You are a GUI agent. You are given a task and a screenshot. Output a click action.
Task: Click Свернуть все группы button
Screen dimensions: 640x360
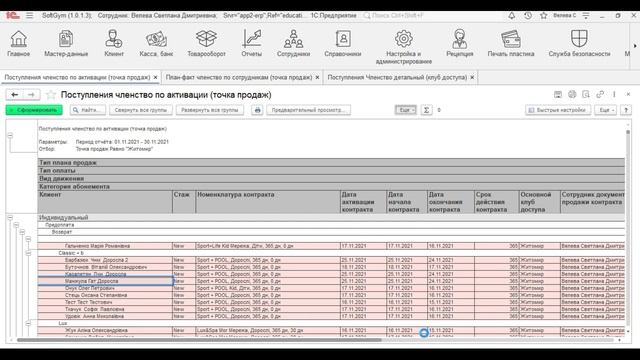[x=141, y=110]
